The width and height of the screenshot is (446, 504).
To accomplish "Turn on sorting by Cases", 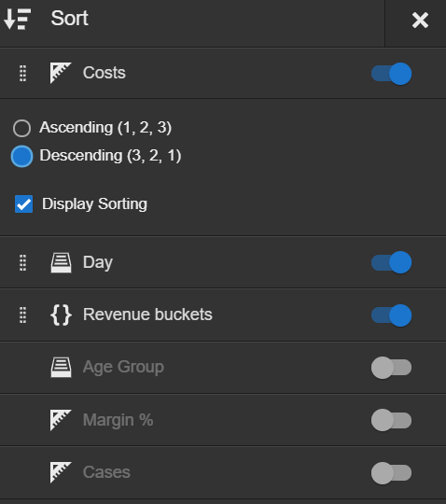I will (391, 473).
